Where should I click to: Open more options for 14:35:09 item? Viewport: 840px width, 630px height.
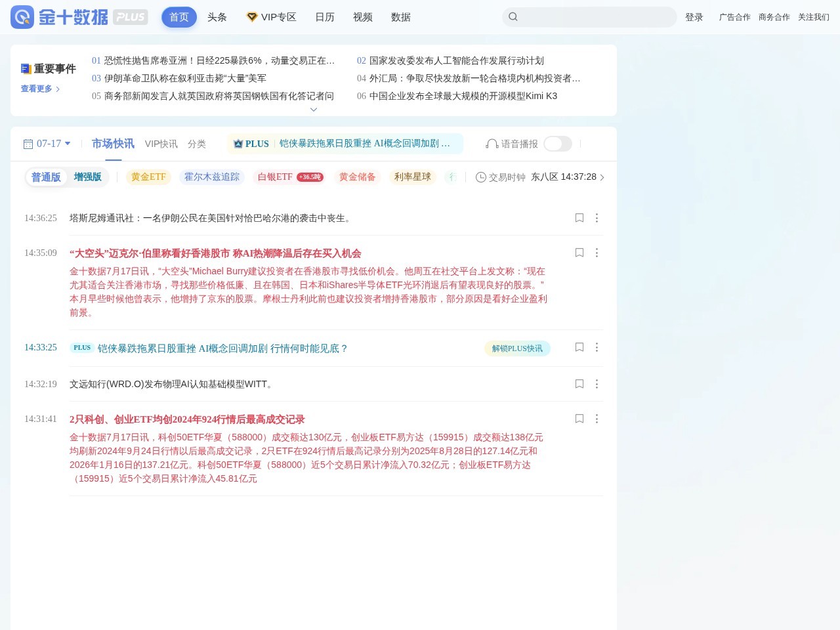coord(597,253)
